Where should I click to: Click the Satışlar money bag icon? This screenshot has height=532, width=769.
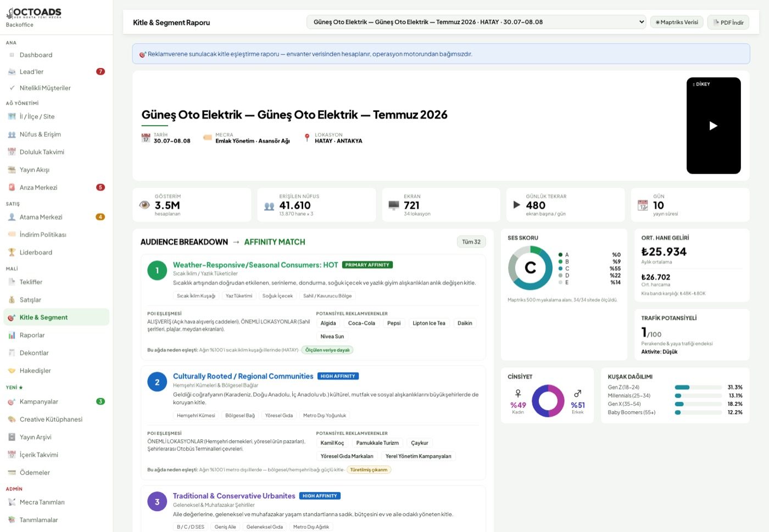pyautogui.click(x=12, y=300)
